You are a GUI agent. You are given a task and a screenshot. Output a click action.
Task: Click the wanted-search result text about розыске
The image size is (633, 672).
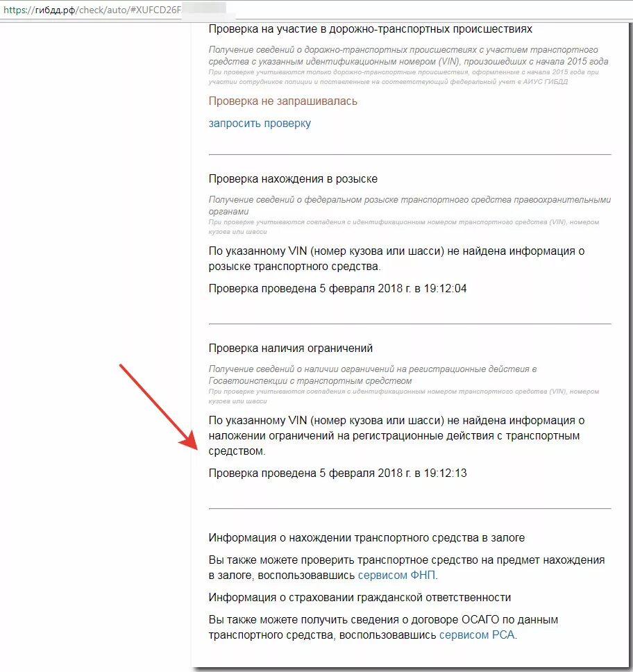[x=396, y=258]
